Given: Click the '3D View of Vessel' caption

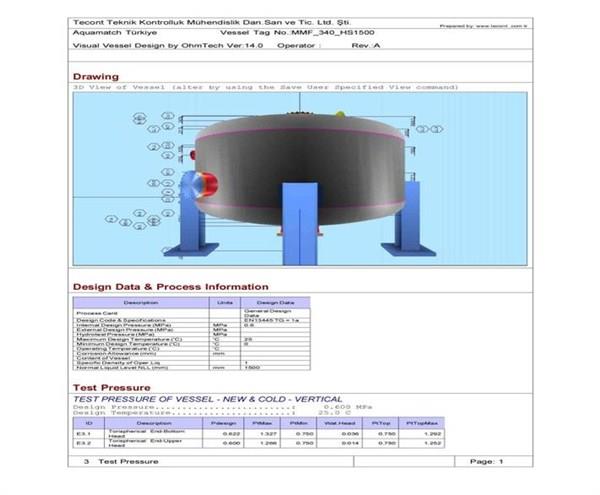Looking at the screenshot, I should [266, 87].
